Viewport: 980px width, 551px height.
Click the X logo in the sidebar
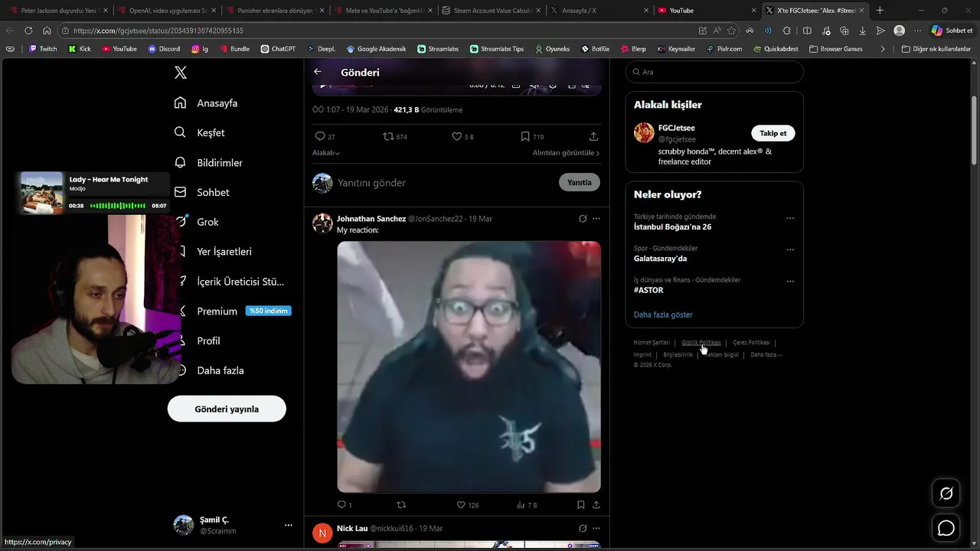coord(181,73)
